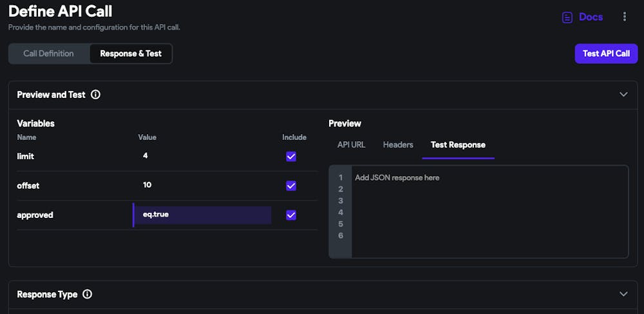Image resolution: width=644 pixels, height=314 pixels.
Task: Click info icon beside Response Type
Action: [88, 295]
